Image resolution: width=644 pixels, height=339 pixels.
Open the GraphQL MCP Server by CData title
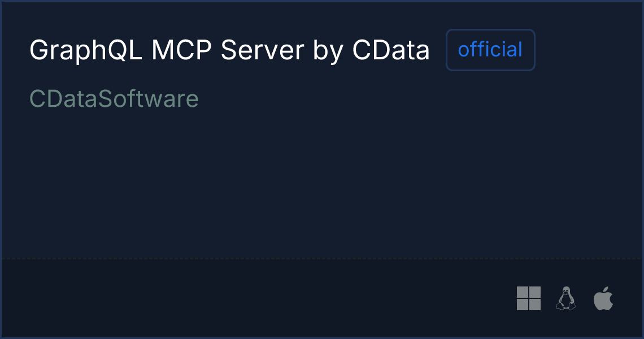[x=229, y=50]
